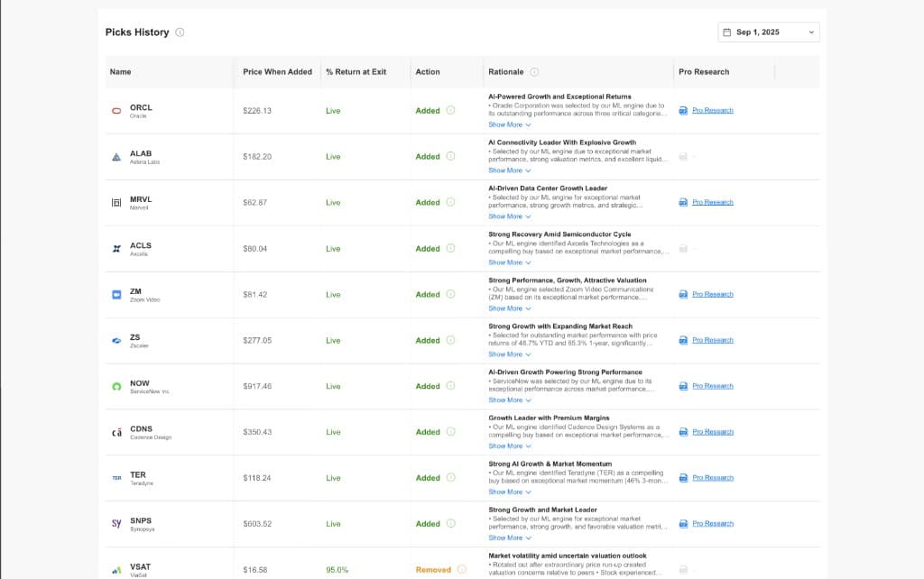Click the Pro Research column header

(x=704, y=72)
